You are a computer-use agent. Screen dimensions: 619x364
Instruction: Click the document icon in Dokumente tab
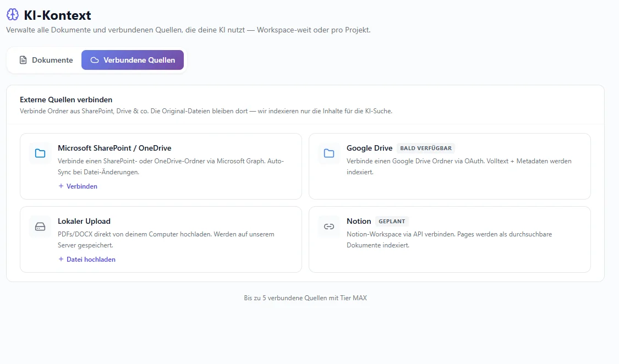point(23,60)
